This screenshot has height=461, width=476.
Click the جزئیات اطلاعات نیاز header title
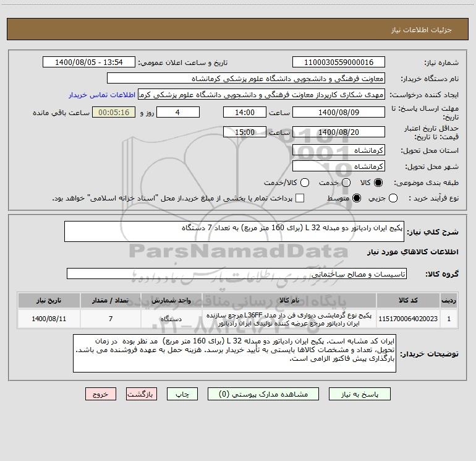(x=422, y=30)
